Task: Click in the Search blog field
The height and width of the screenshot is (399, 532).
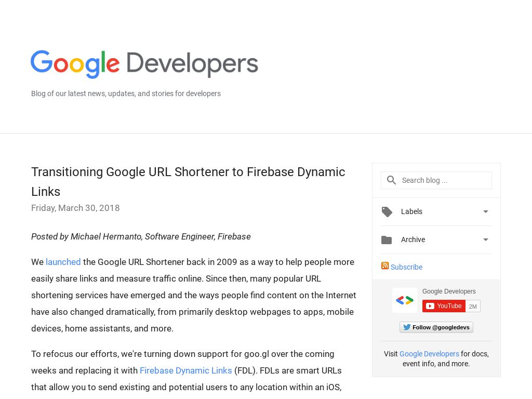Action: click(444, 180)
